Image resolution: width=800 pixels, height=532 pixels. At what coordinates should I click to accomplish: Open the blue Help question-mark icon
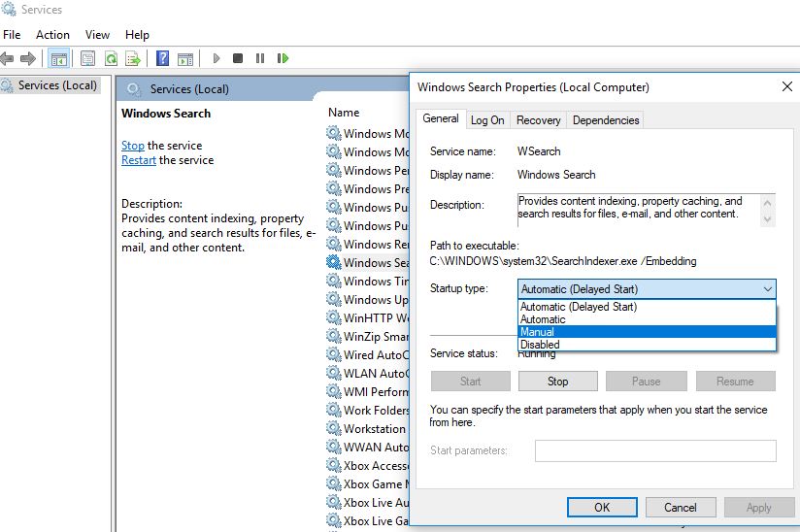[162, 58]
